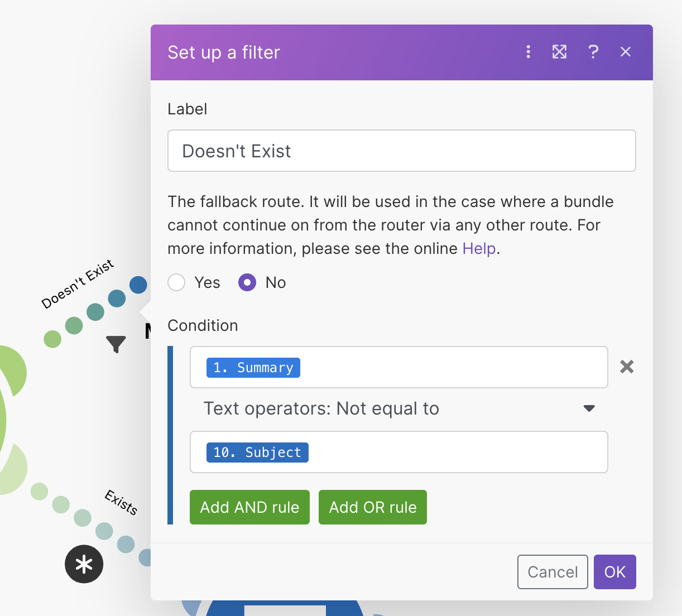Confirm the filter with OK
The image size is (682, 616).
click(x=615, y=572)
